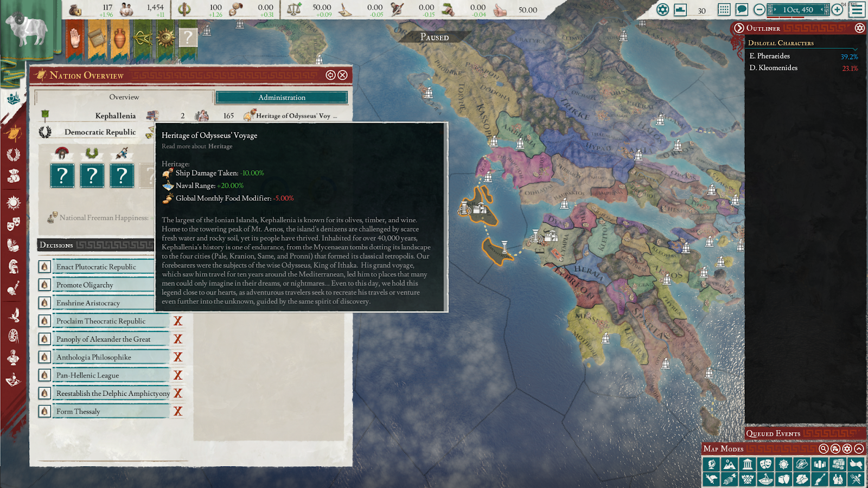Switch to the Administration tab
This screenshot has width=868, height=488.
(x=282, y=98)
